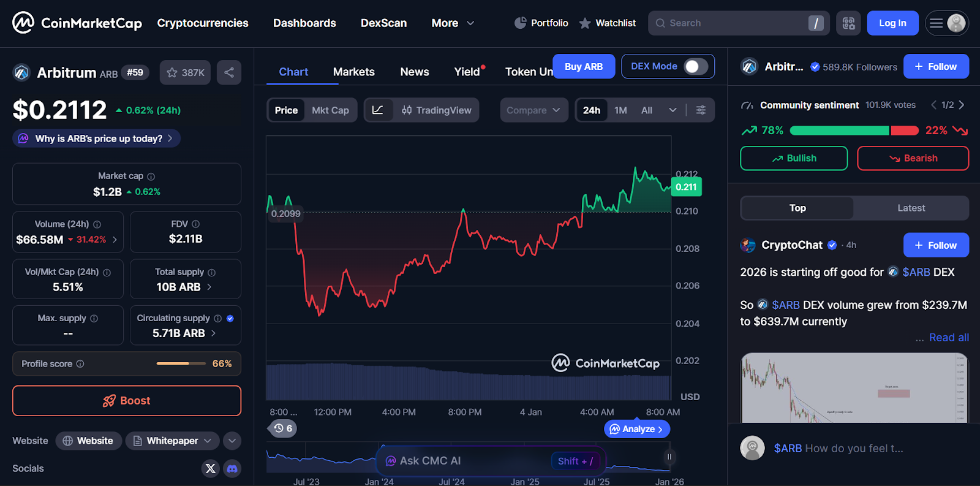Open chart settings sliders icon

pos(701,110)
